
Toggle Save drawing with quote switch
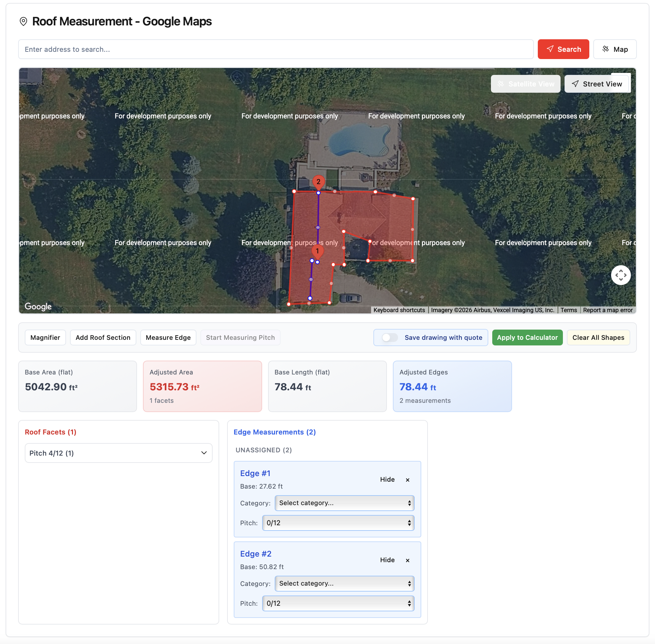(x=390, y=338)
